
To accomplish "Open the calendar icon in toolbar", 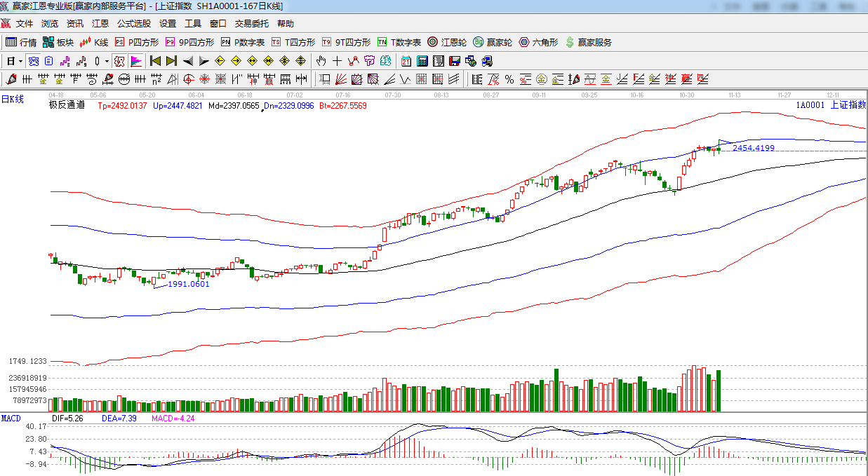I will (x=406, y=61).
